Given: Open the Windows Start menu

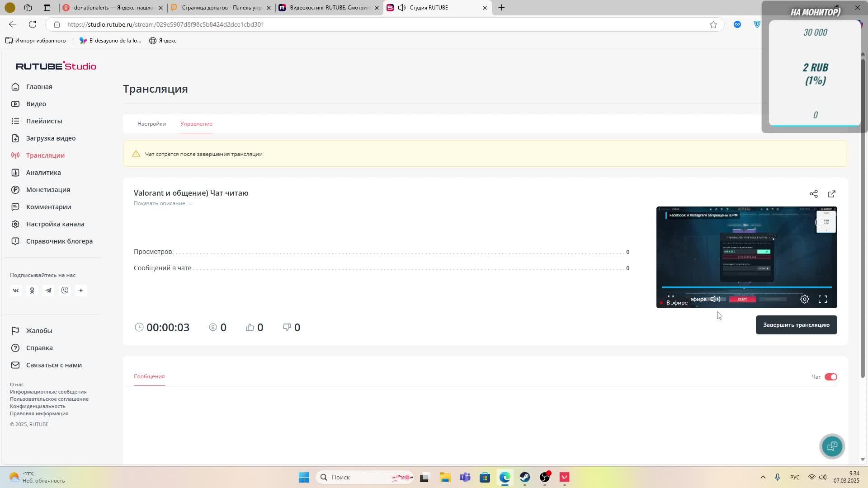Looking at the screenshot, I should pyautogui.click(x=304, y=477).
